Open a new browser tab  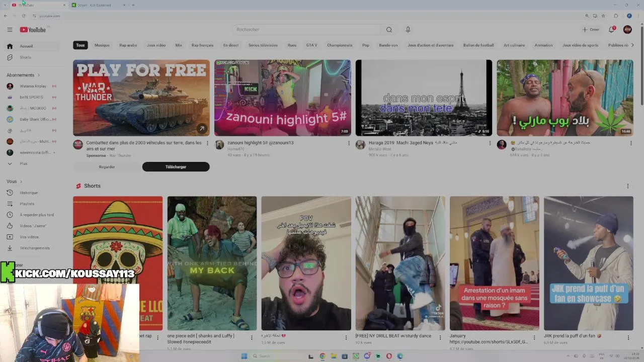(133, 5)
